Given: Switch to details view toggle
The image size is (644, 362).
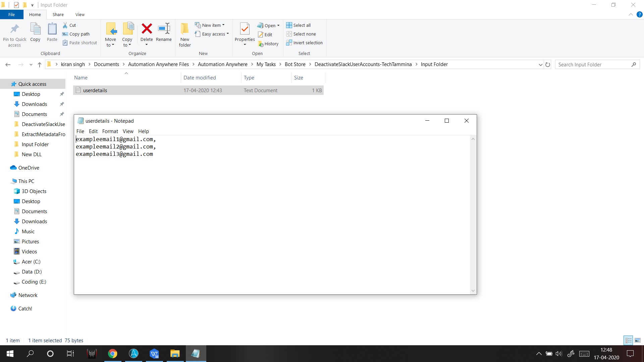Looking at the screenshot, I should tap(628, 340).
